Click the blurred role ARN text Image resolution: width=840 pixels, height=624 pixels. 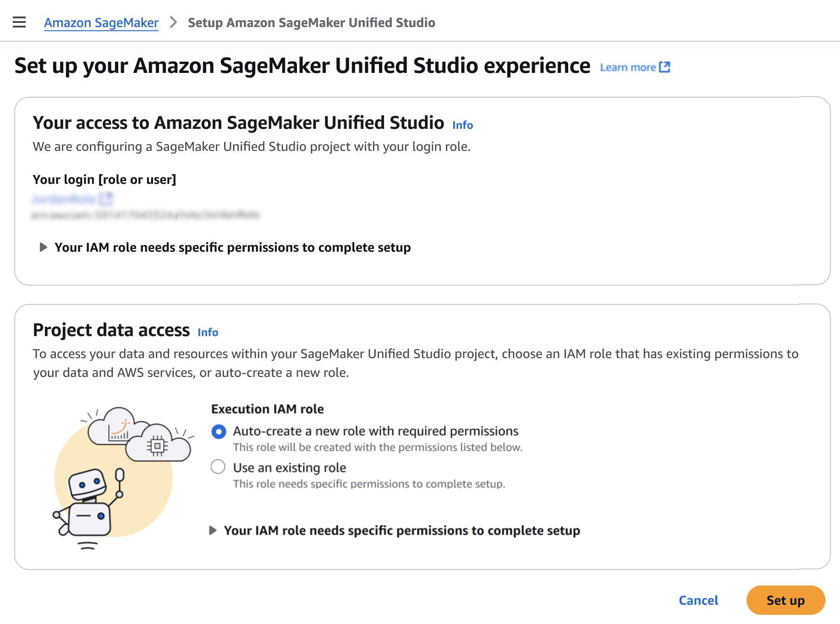[x=145, y=215]
